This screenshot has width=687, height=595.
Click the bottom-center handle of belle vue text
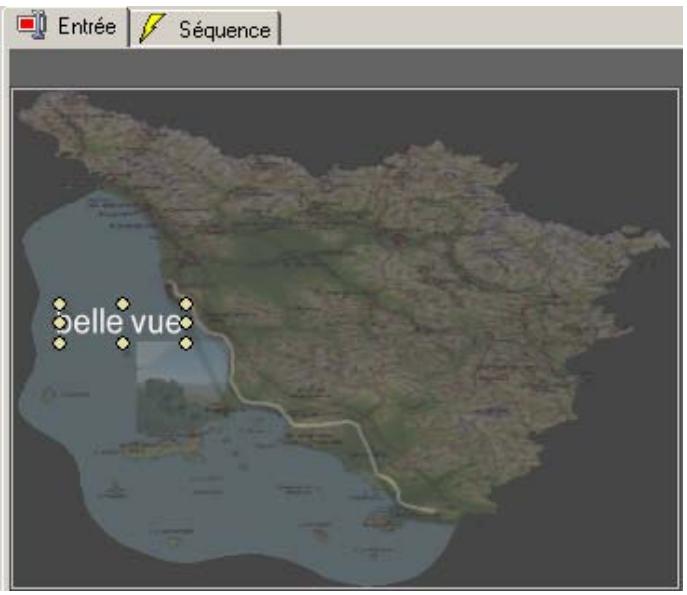(x=123, y=343)
